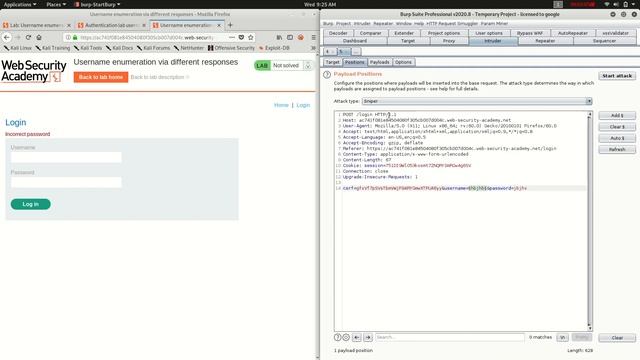640x360 pixels.
Task: Go to previous search match arrow
Action: [x=357, y=337]
